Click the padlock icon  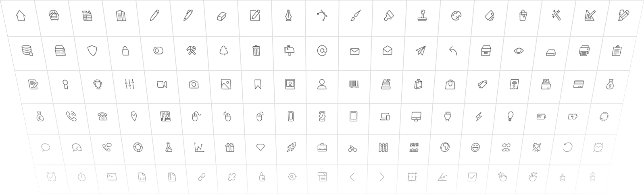[x=125, y=51]
